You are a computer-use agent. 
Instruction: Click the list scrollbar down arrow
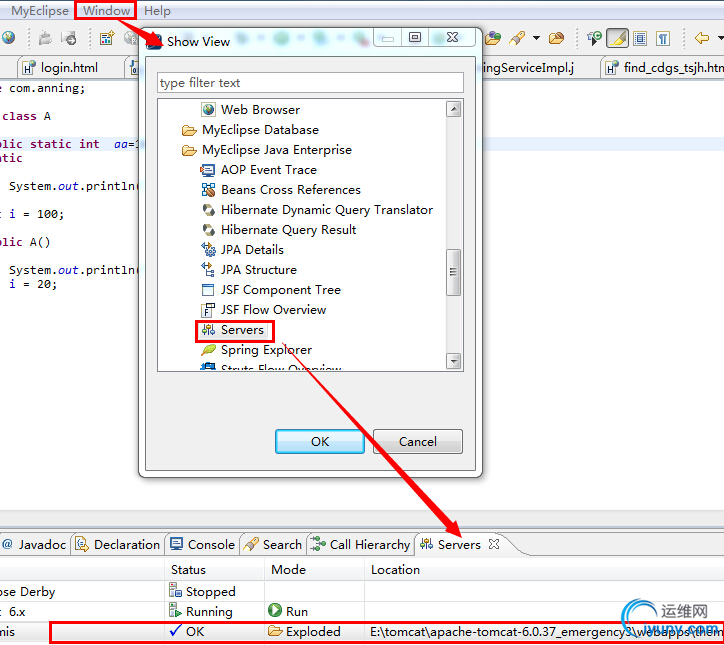tap(454, 361)
